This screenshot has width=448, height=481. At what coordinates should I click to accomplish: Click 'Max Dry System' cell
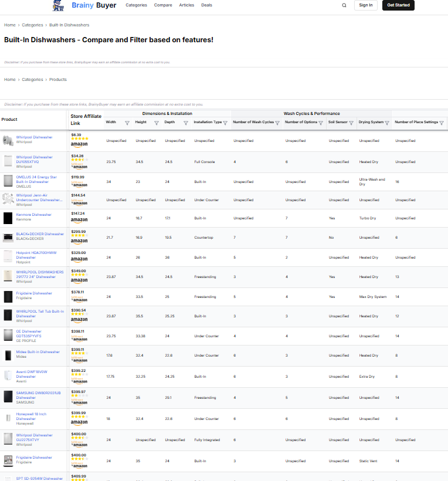coord(373,297)
